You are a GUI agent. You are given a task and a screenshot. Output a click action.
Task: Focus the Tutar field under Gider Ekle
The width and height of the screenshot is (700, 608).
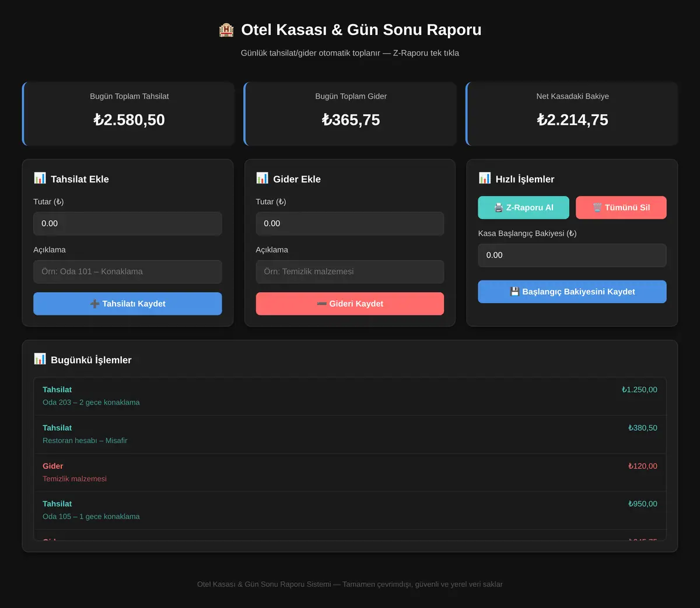[350, 224]
